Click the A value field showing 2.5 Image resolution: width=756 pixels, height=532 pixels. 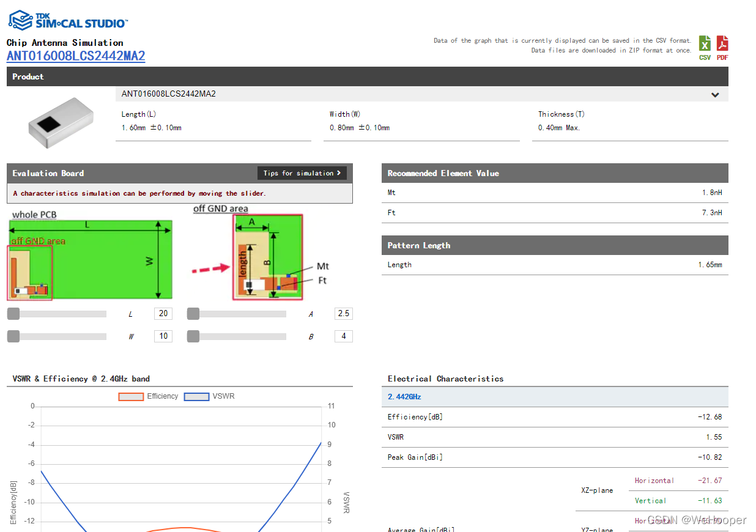(x=344, y=314)
